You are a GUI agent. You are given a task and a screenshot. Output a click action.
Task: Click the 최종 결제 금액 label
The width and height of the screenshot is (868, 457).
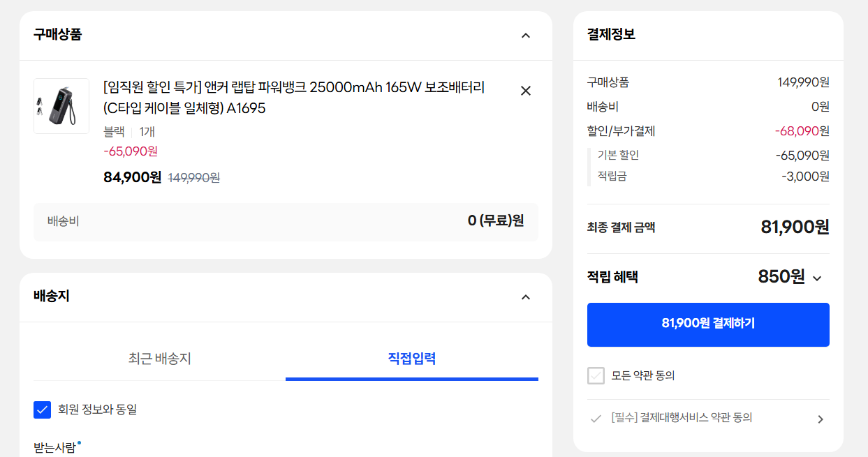coord(621,227)
